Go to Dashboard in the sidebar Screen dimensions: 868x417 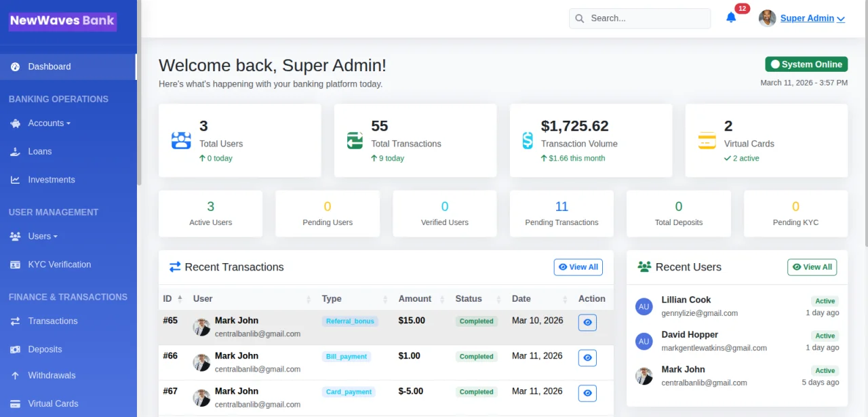click(x=68, y=66)
